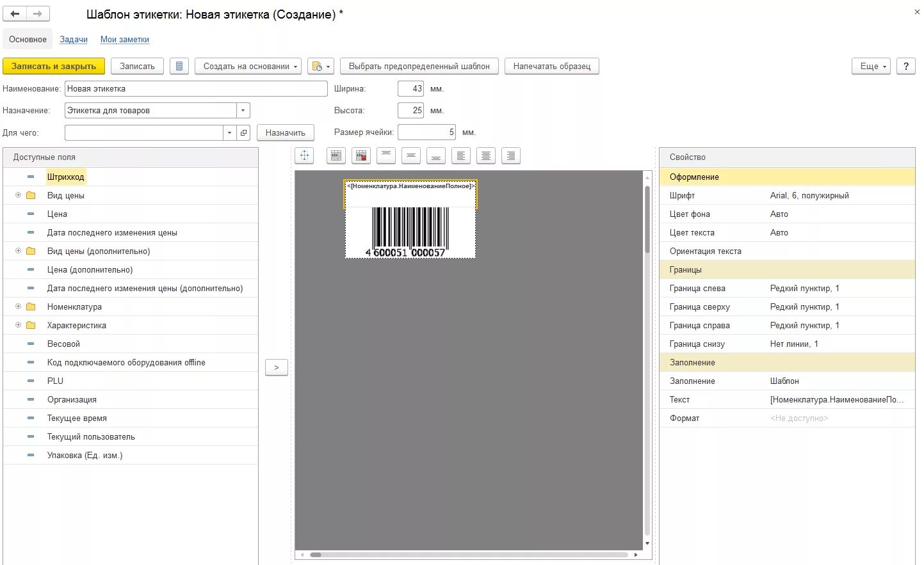Click the Цвет текста property value Авто

[x=779, y=232]
